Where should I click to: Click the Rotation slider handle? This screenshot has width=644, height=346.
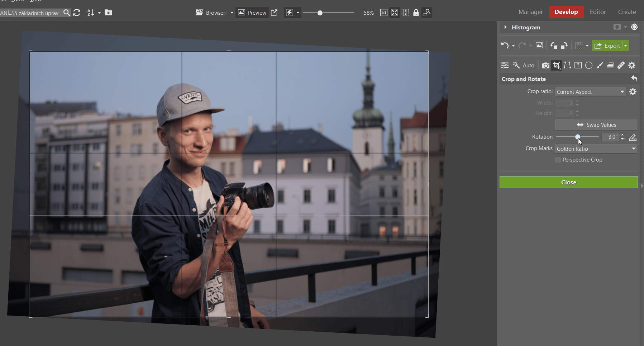point(578,137)
